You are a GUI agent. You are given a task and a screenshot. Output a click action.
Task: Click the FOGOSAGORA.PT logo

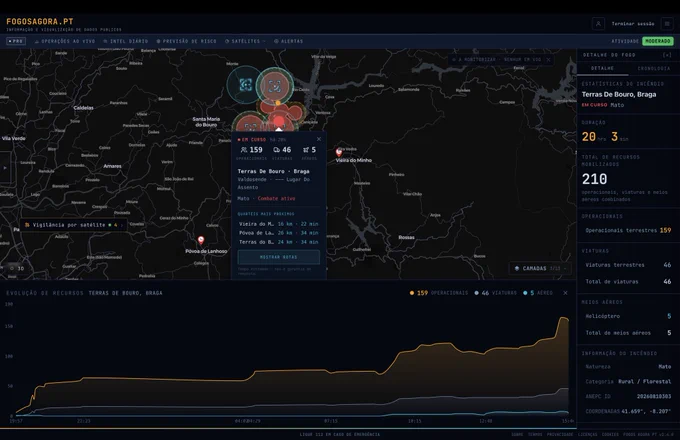point(40,22)
